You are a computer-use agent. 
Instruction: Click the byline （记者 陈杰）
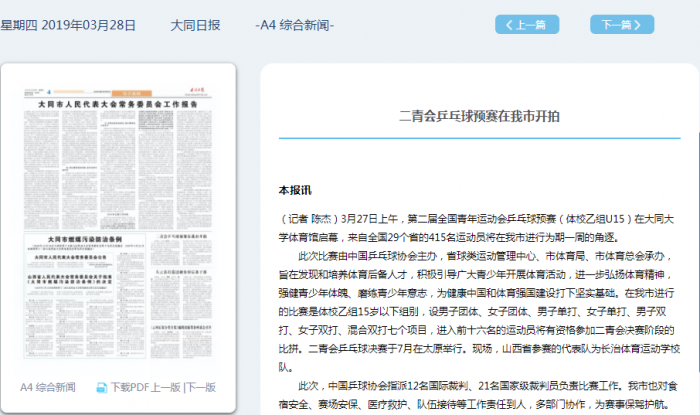tap(308, 219)
